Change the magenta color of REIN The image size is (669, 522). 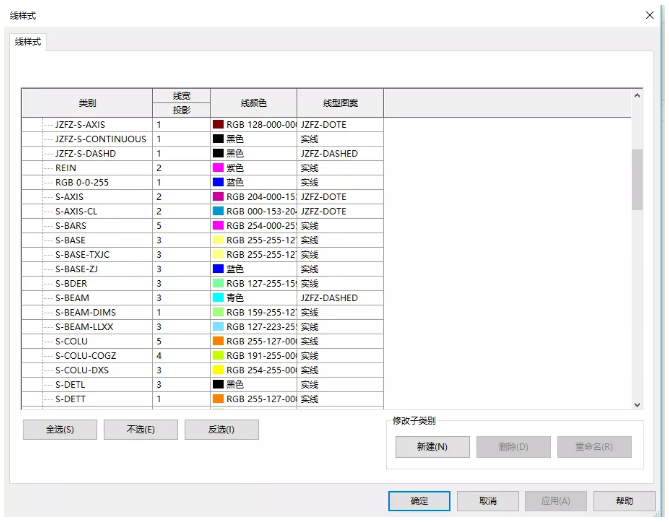[x=218, y=168]
